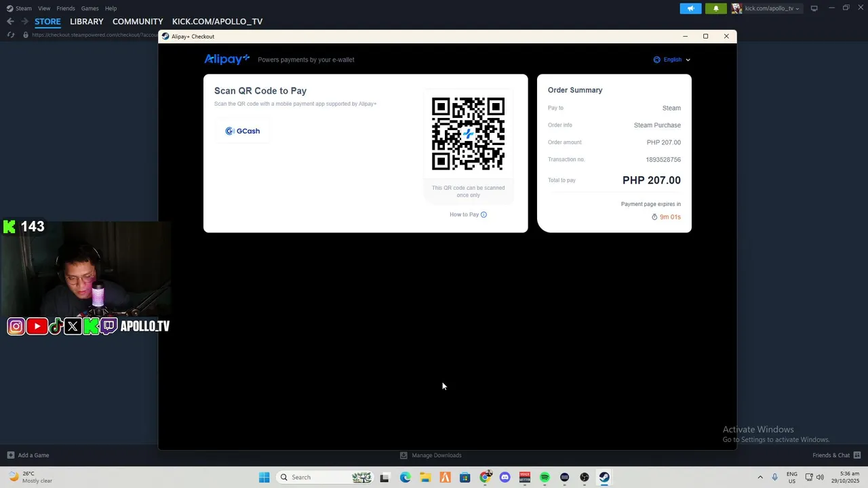The height and width of the screenshot is (488, 868).
Task: Expand the English language selector
Action: pyautogui.click(x=672, y=60)
